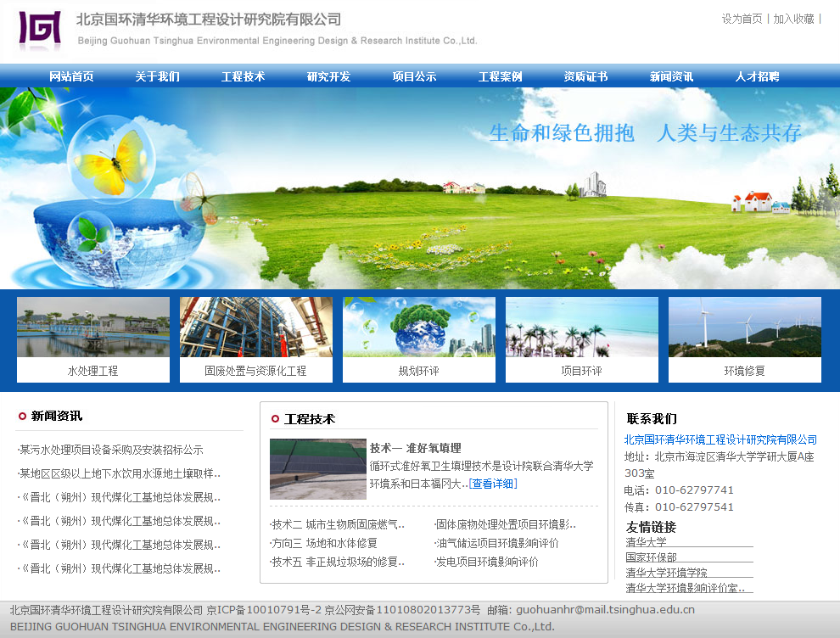Open 方向三 场地和水体修复 link
This screenshot has height=638, width=840.
click(x=325, y=543)
